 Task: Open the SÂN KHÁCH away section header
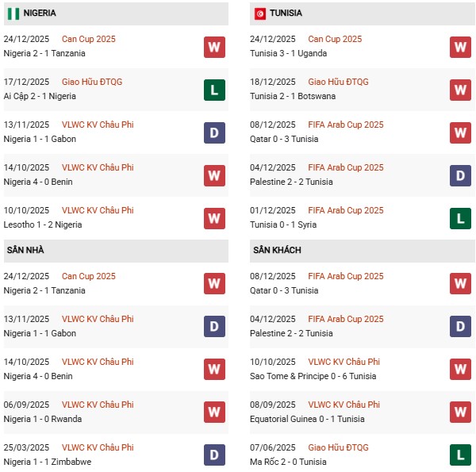point(277,251)
